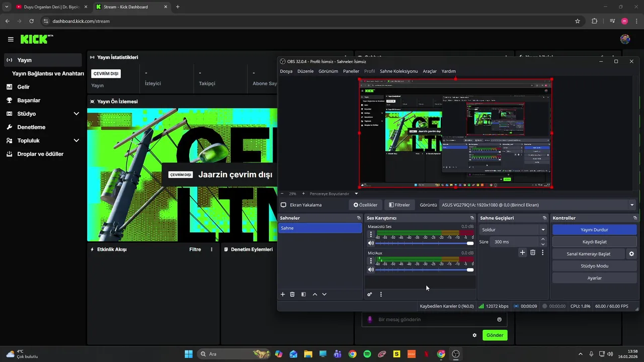Show hidden system tray icons

pyautogui.click(x=580, y=354)
